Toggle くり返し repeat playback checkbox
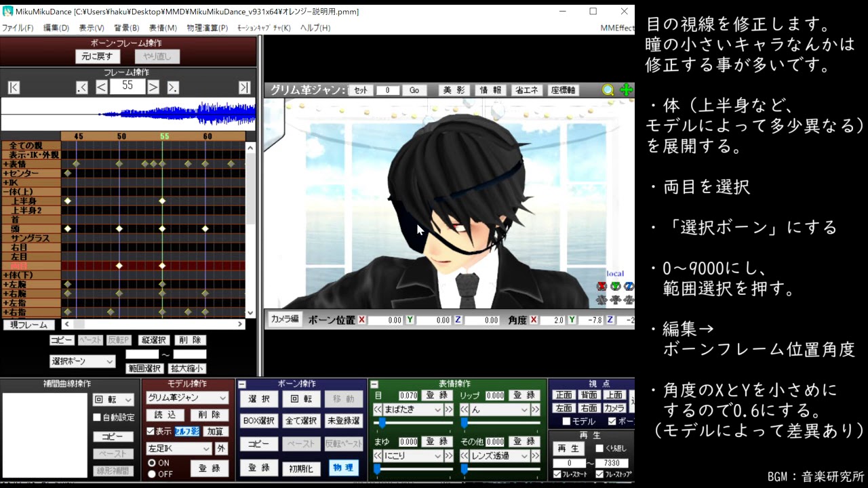 pyautogui.click(x=599, y=449)
